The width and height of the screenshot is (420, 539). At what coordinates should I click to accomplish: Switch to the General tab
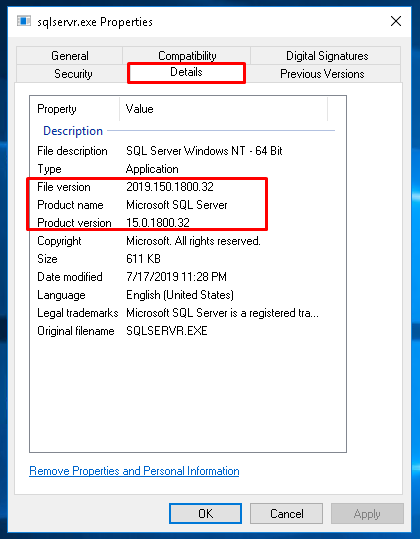70,56
